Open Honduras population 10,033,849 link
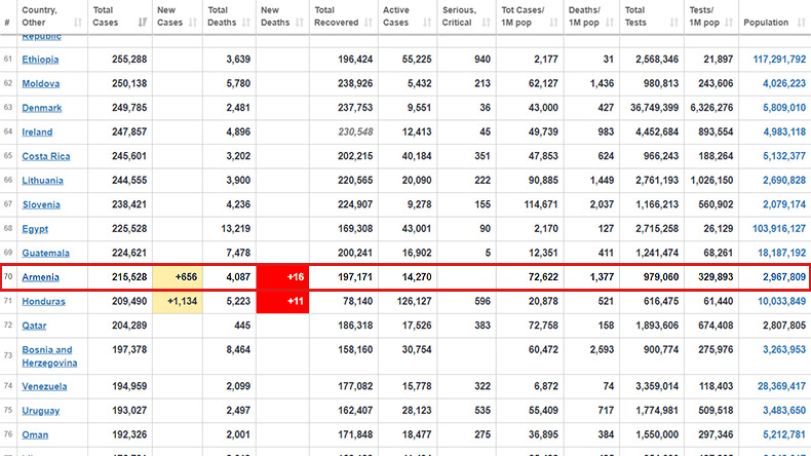The height and width of the screenshot is (456, 811). click(x=782, y=301)
